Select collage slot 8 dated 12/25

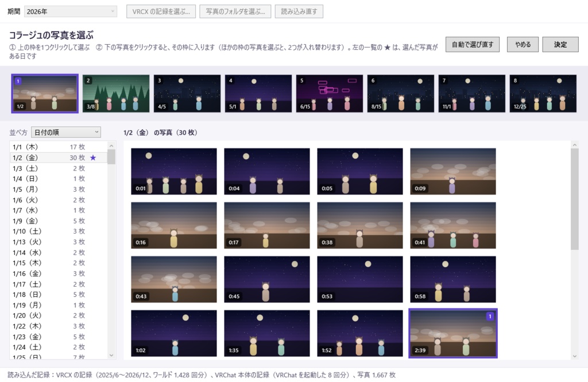coord(543,94)
